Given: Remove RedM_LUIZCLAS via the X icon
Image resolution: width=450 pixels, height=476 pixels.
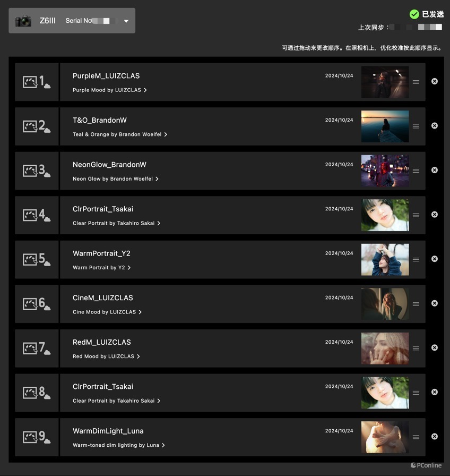Looking at the screenshot, I should 434,347.
